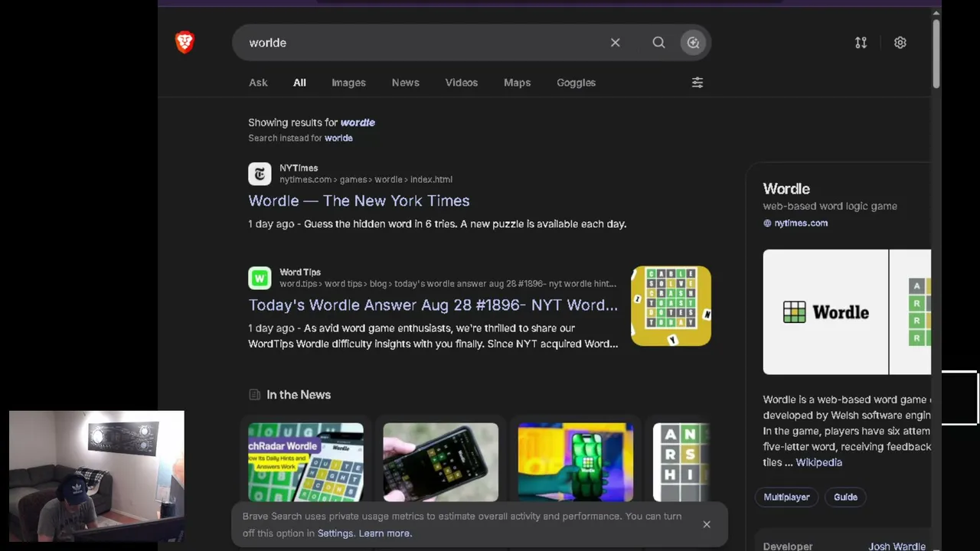Open the sort/ranking icon beside settings

click(861, 43)
